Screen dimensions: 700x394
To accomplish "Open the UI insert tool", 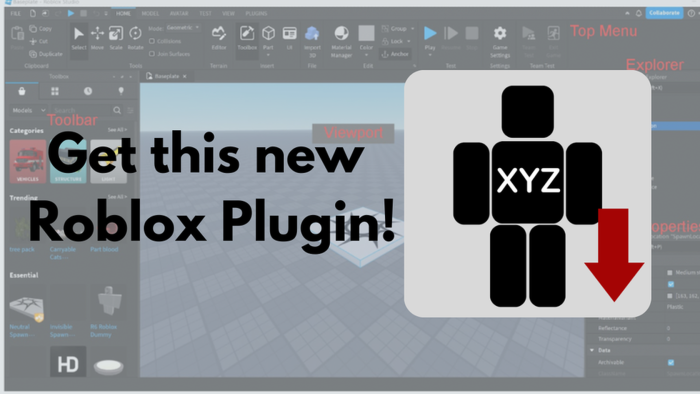I will (289, 38).
